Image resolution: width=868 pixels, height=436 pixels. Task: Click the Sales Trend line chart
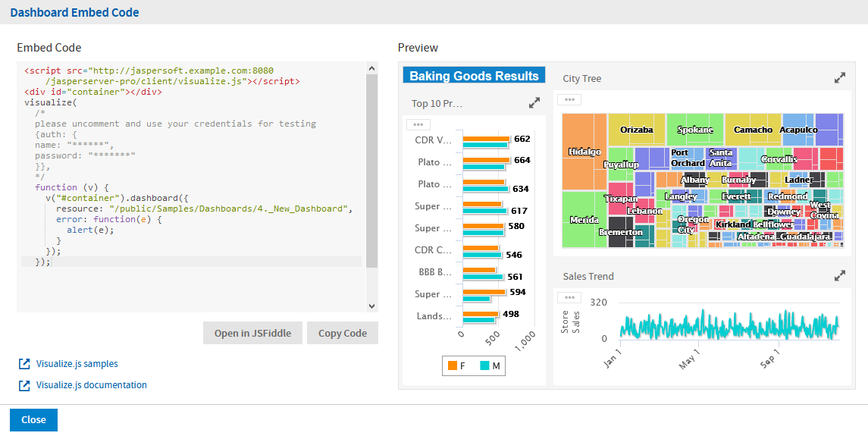729,325
